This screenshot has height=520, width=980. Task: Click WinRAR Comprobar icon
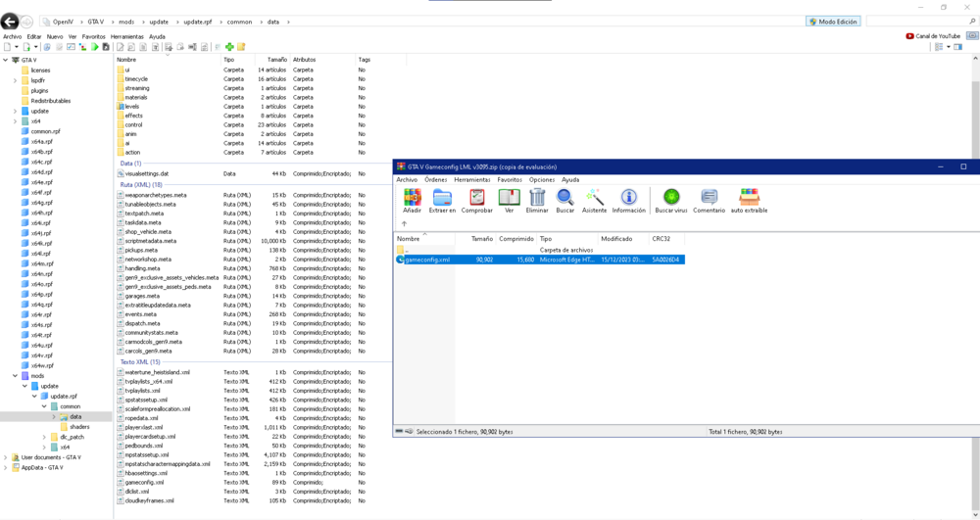477,201
